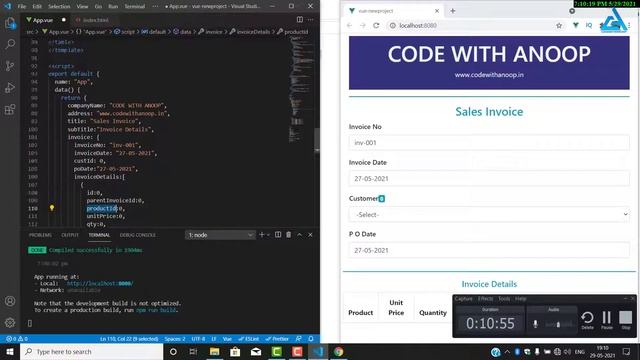Click the Vue language mode in the status bar
640x360 pixels.
[x=227, y=339]
